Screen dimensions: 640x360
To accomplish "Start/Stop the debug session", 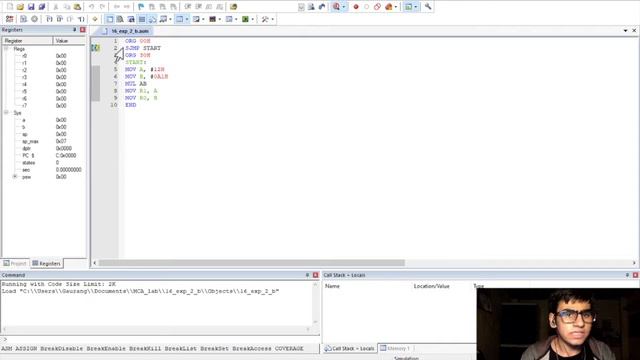I will (336, 7).
